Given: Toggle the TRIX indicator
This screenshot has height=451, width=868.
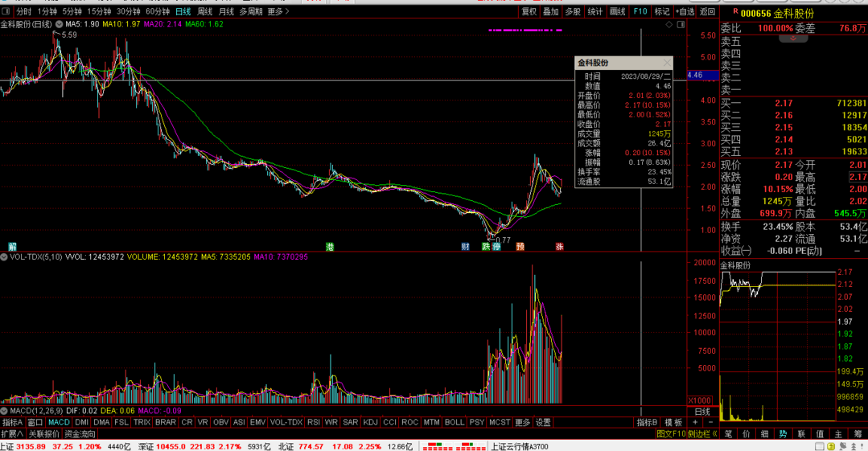Looking at the screenshot, I should pyautogui.click(x=142, y=422).
